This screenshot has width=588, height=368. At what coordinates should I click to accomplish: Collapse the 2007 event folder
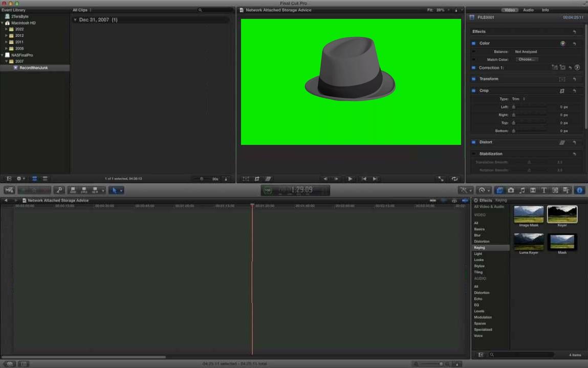point(6,61)
